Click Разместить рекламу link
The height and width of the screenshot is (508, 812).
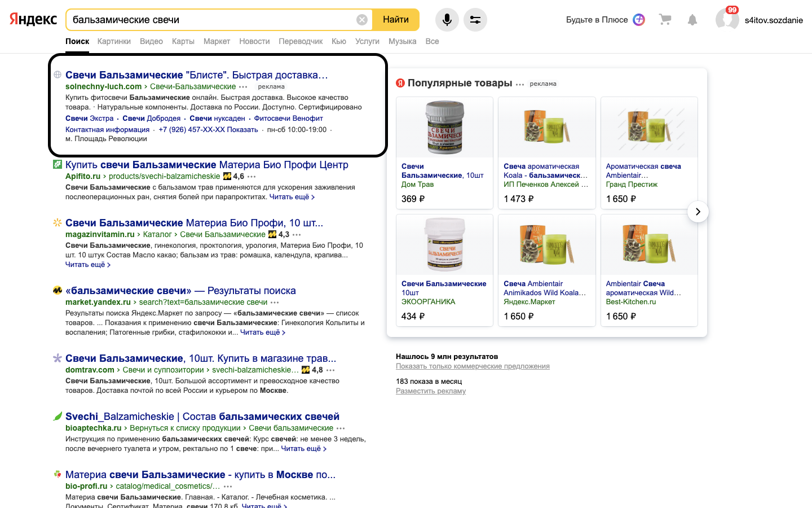[431, 391]
